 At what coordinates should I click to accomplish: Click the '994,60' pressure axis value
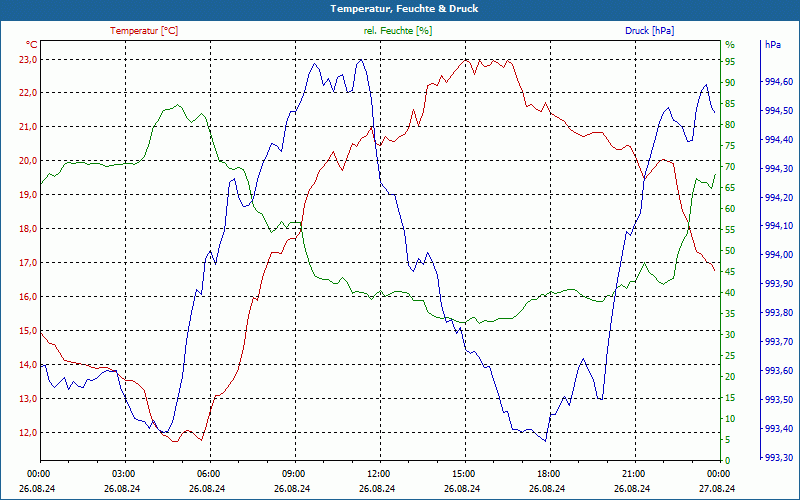point(779,82)
